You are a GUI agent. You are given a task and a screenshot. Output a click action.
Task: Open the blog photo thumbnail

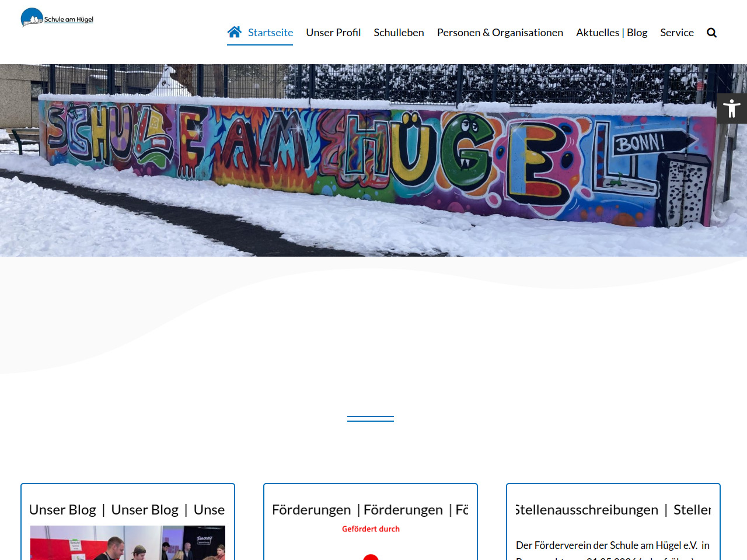127,544
